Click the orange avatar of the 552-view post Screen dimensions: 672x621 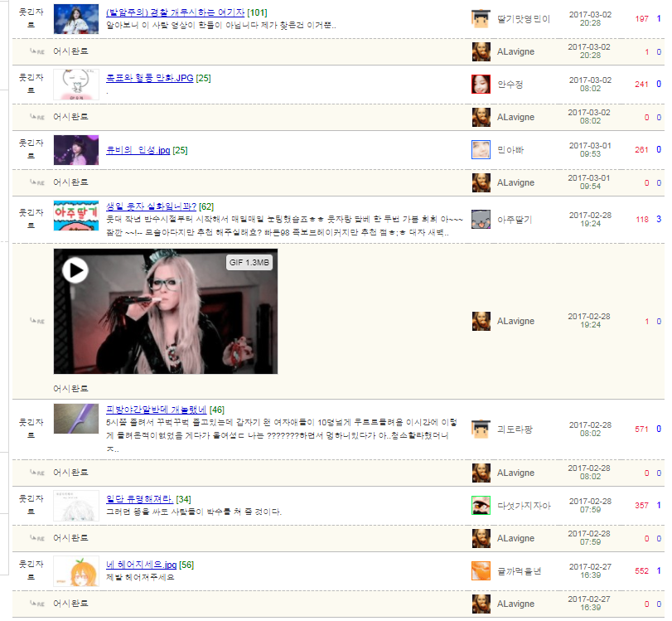click(x=481, y=570)
